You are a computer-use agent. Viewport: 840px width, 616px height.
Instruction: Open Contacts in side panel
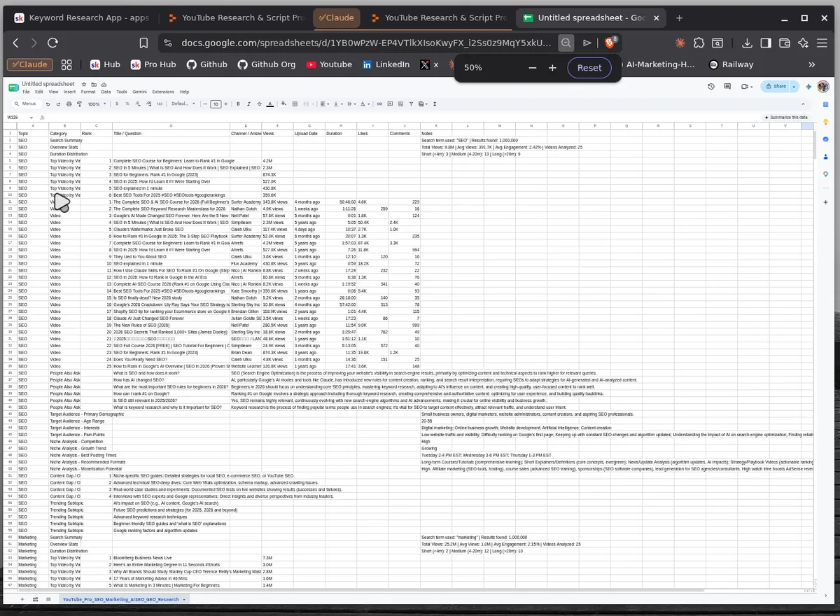point(825,157)
